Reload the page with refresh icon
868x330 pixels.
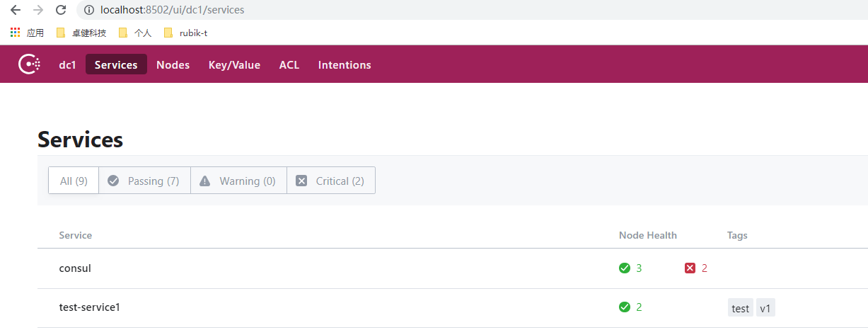[x=61, y=10]
